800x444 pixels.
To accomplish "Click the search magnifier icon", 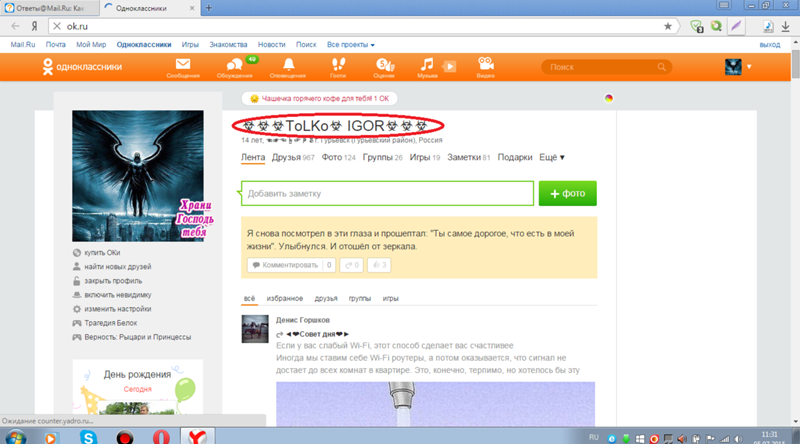I will point(662,67).
